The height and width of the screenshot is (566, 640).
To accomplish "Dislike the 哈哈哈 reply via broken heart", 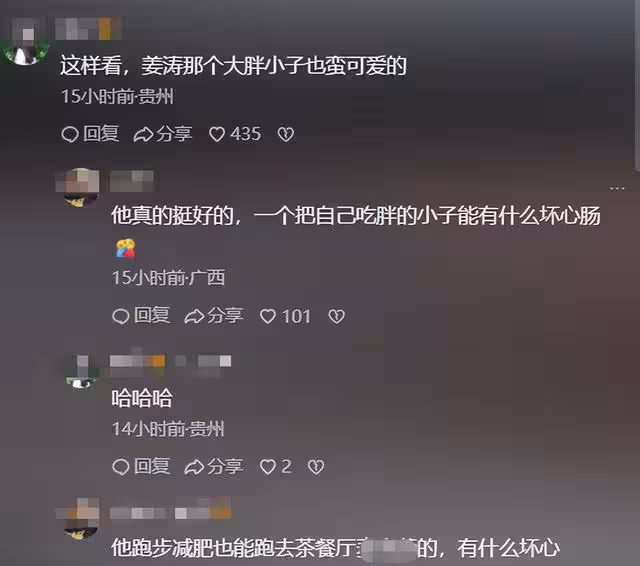I will coord(316,467).
